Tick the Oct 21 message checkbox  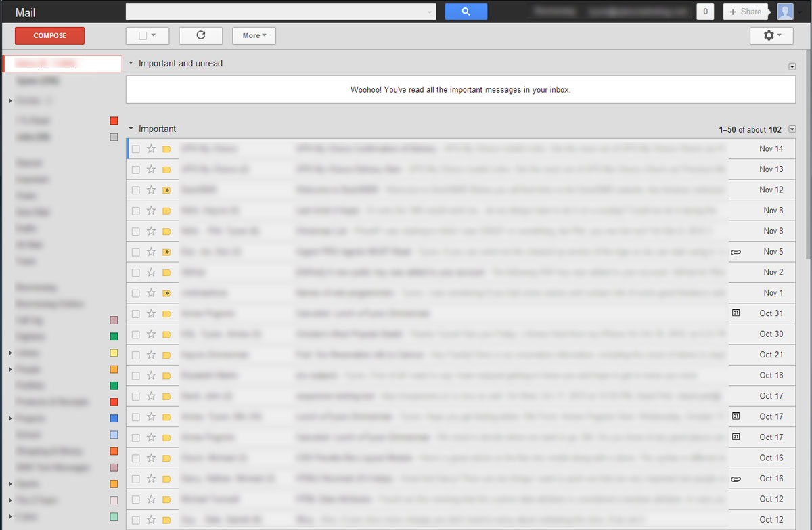click(135, 355)
